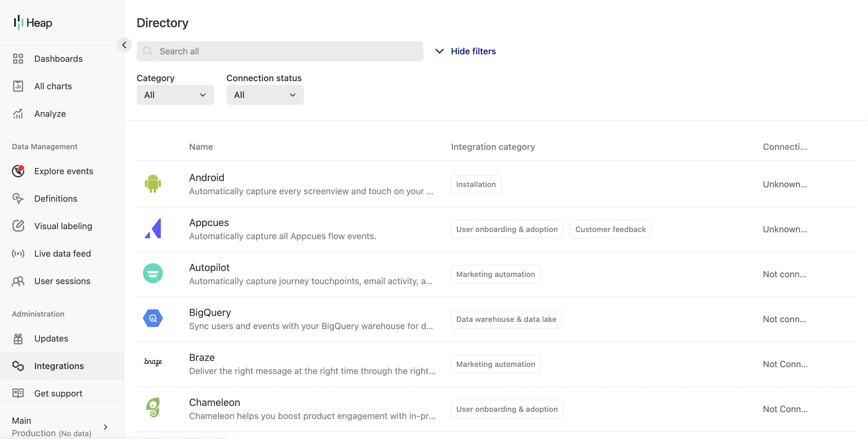
Task: Collapse the sidebar with arrow button
Action: [124, 45]
